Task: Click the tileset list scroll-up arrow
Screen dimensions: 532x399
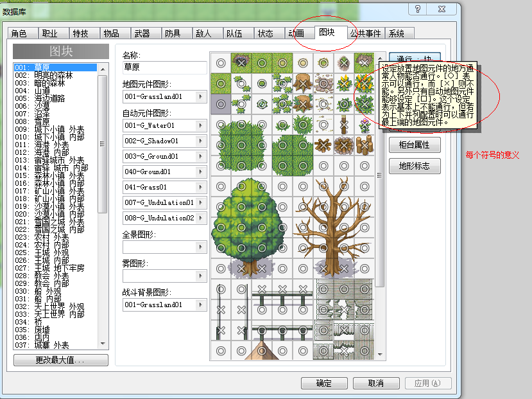Action: pos(103,69)
